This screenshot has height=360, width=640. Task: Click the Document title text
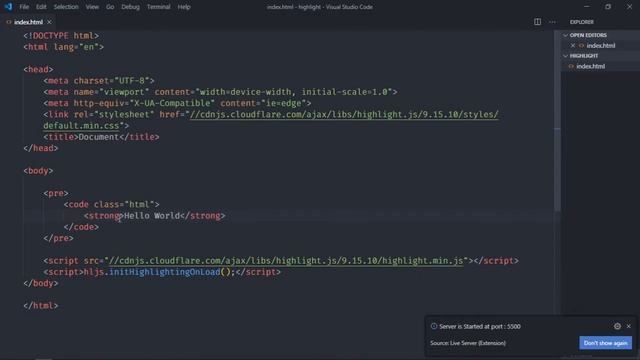click(98, 137)
